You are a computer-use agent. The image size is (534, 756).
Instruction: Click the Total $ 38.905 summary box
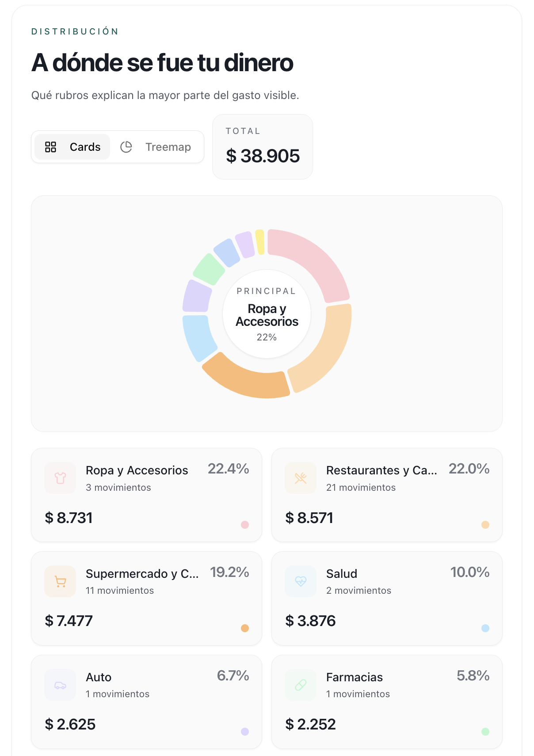pyautogui.click(x=263, y=147)
